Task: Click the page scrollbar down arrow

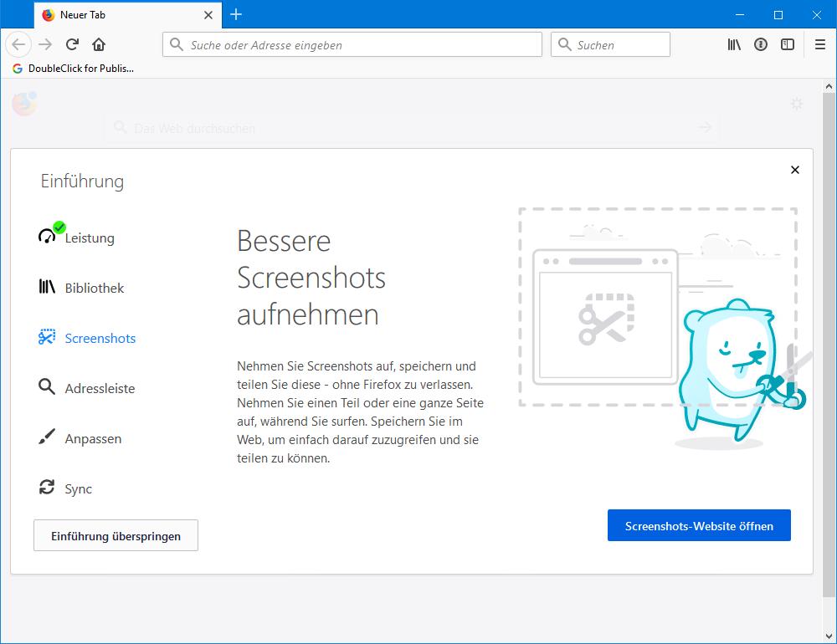Action: 829,636
